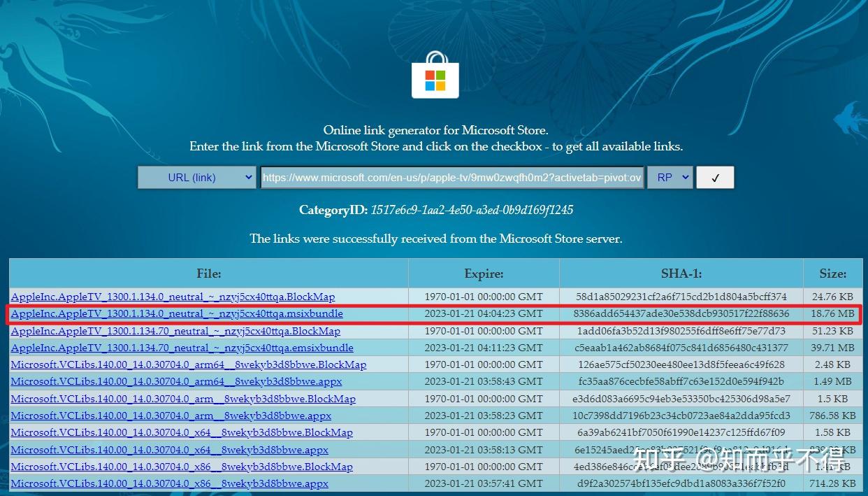The height and width of the screenshot is (496, 868).
Task: Download AppleTV 1300.1.134.70 emsixbundle file
Action: pos(182,348)
